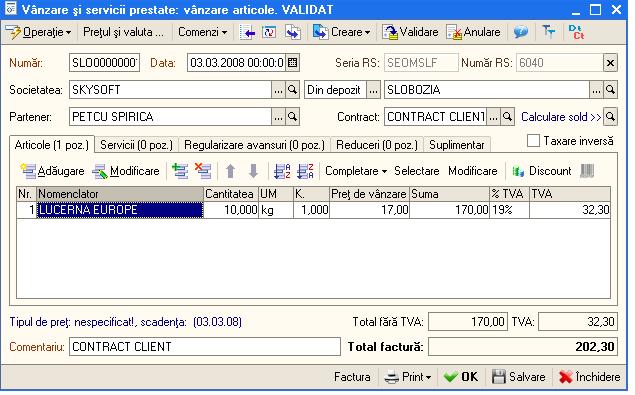Click the Data date field
This screenshot has width=635, height=395.
pos(237,63)
